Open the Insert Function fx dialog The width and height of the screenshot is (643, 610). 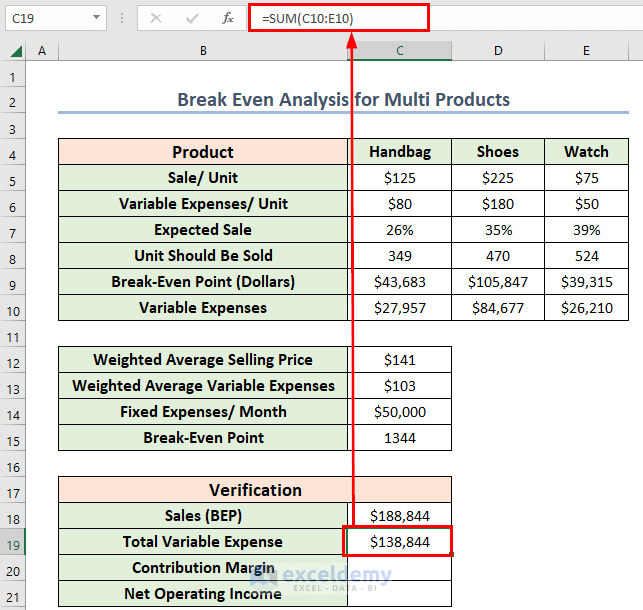point(228,18)
